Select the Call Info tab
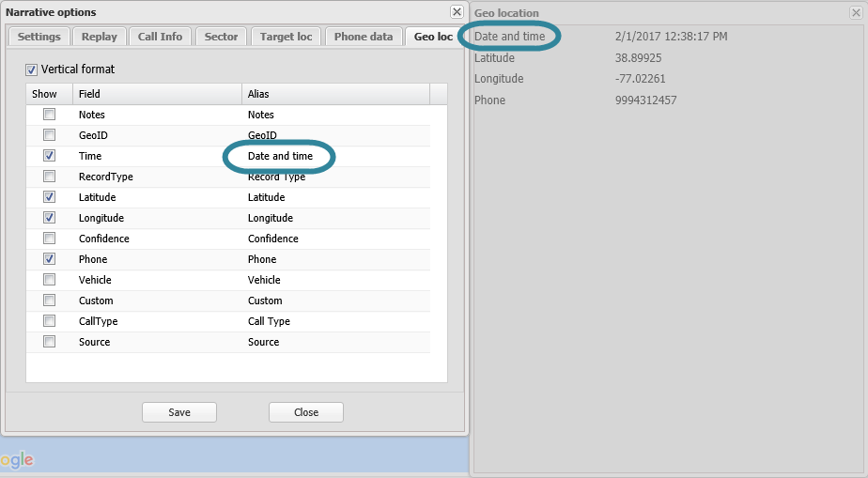Screen dimensions: 868x478 coord(160,37)
